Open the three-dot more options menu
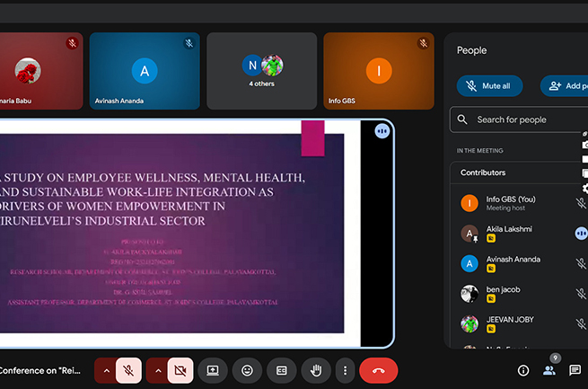588x389 pixels. 345,370
